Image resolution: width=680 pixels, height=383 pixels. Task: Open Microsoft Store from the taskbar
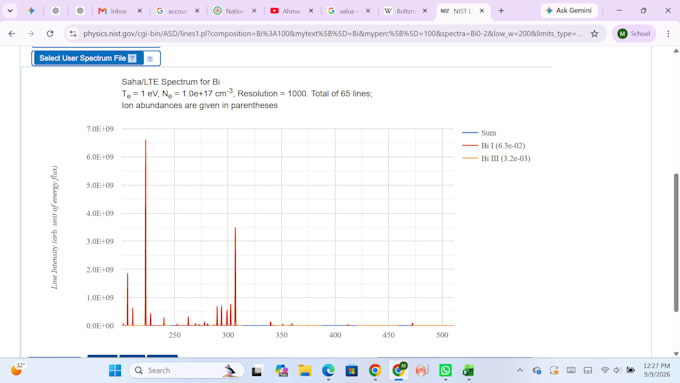point(352,371)
